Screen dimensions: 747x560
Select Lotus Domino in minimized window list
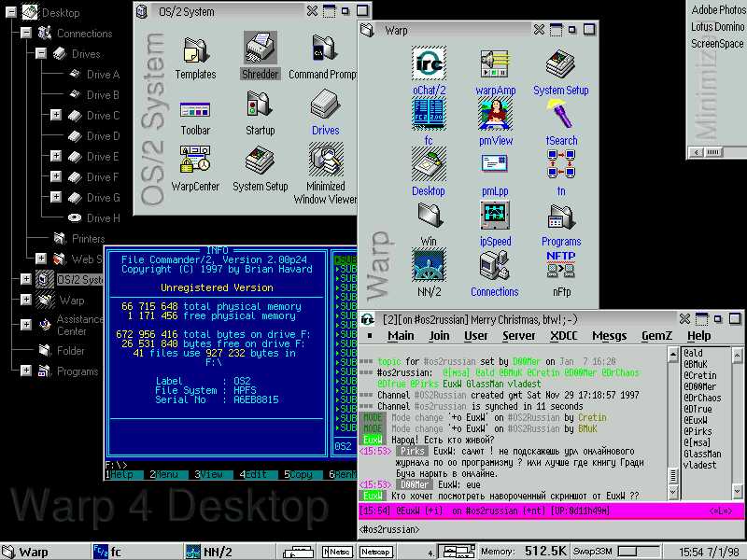(717, 27)
